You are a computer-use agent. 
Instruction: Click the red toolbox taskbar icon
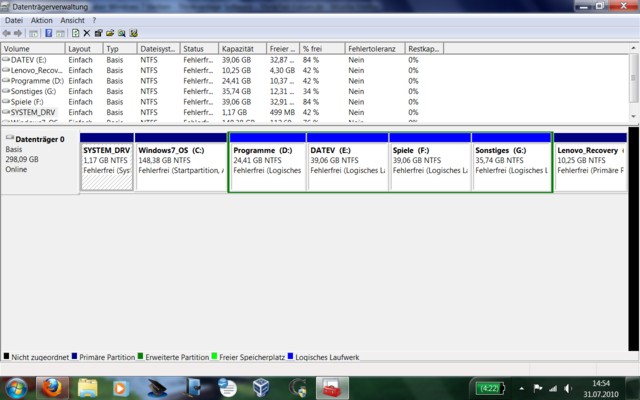click(x=332, y=388)
